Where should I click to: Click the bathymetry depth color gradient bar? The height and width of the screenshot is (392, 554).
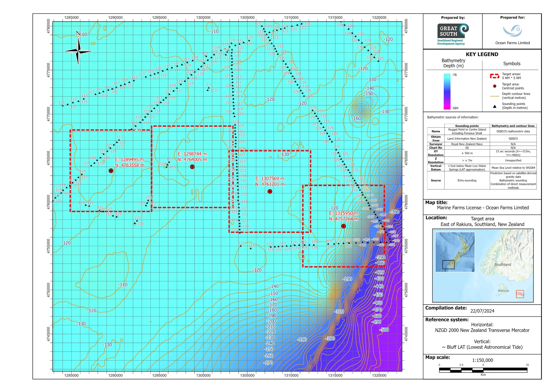coord(447,92)
